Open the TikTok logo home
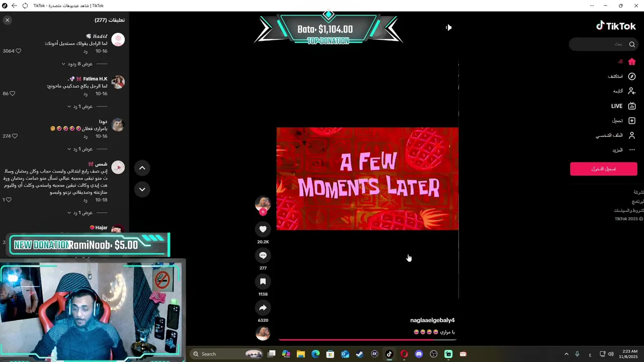This screenshot has width=644, height=362. click(x=616, y=26)
